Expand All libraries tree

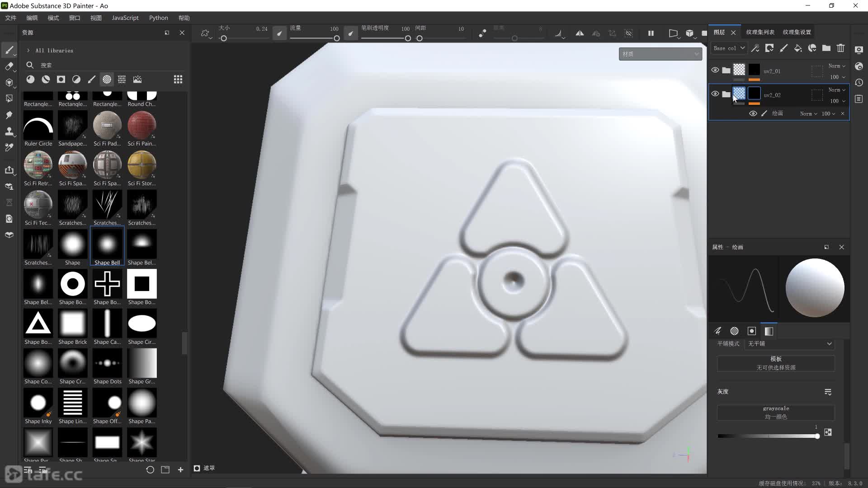click(28, 51)
